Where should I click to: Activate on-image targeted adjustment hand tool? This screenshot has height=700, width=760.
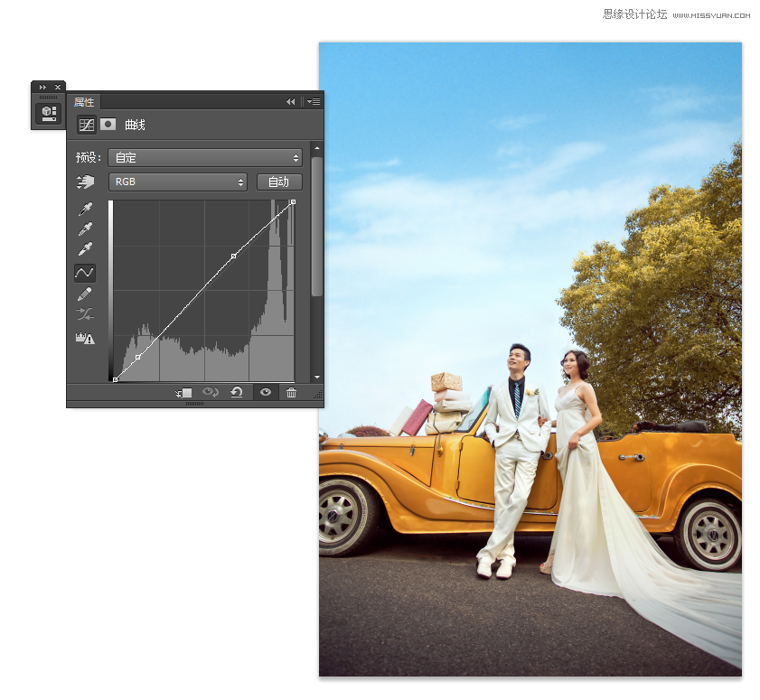click(x=85, y=182)
